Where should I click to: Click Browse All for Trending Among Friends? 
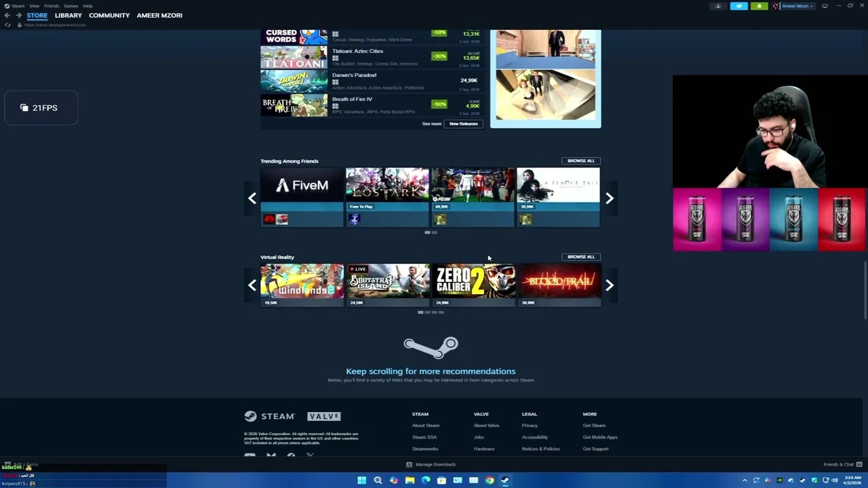click(581, 161)
